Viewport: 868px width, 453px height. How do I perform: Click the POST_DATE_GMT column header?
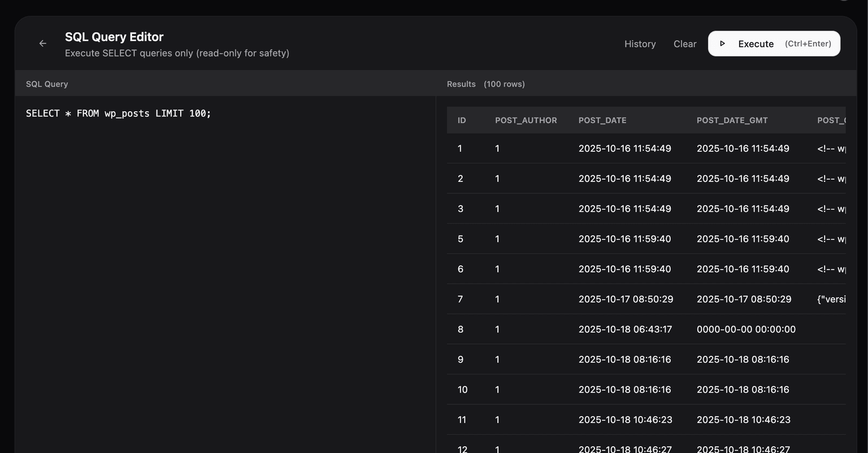(732, 120)
